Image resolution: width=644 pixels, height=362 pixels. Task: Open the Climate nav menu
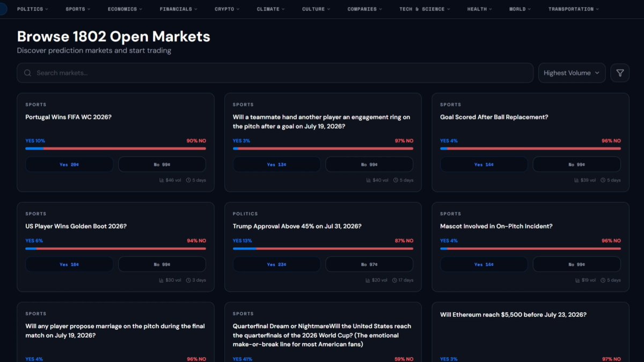[x=271, y=9]
